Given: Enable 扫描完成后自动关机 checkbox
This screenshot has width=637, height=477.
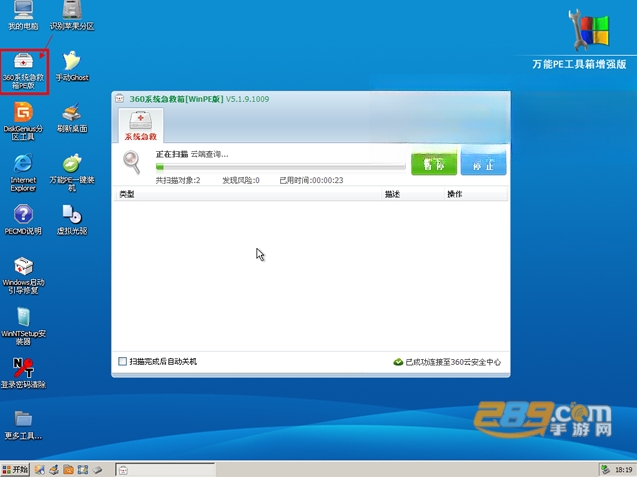Looking at the screenshot, I should (122, 361).
